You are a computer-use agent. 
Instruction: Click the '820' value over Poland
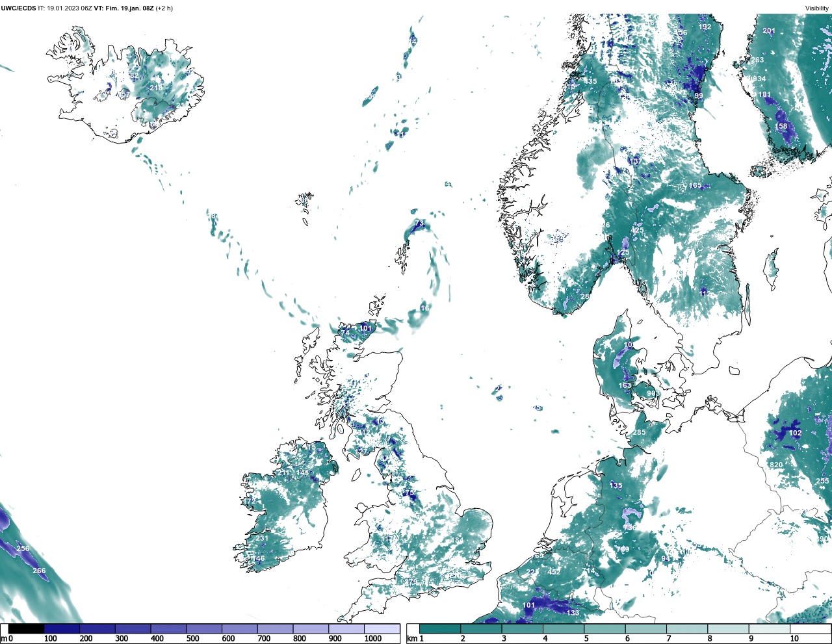pyautogui.click(x=776, y=465)
